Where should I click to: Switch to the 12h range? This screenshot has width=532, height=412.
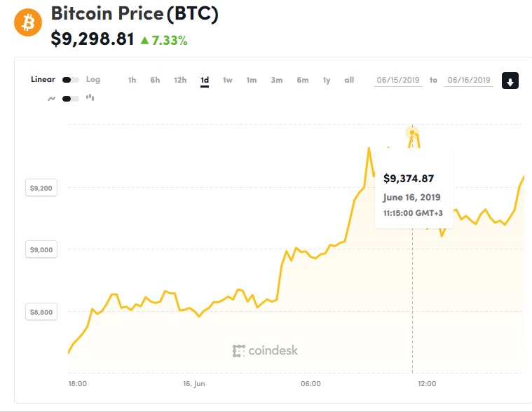[x=180, y=80]
